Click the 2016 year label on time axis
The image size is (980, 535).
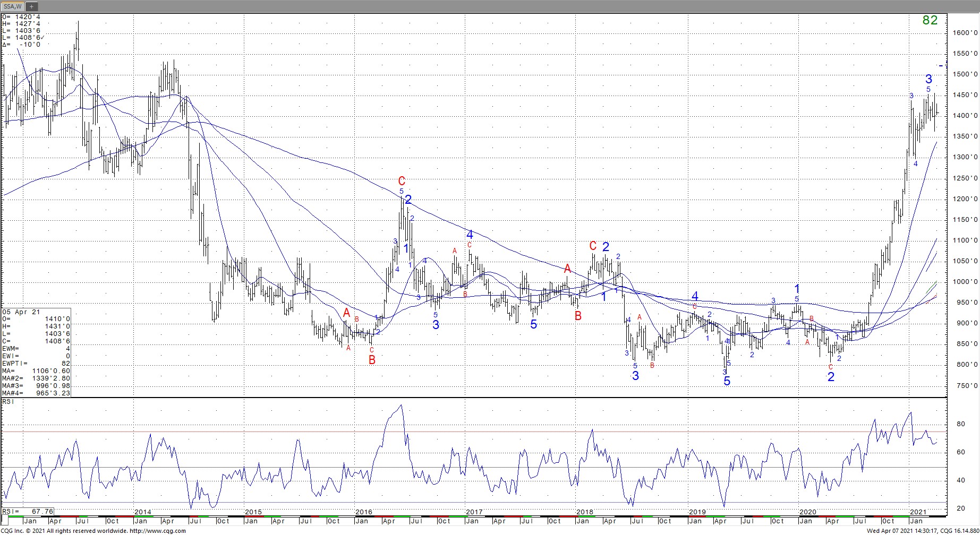(363, 512)
